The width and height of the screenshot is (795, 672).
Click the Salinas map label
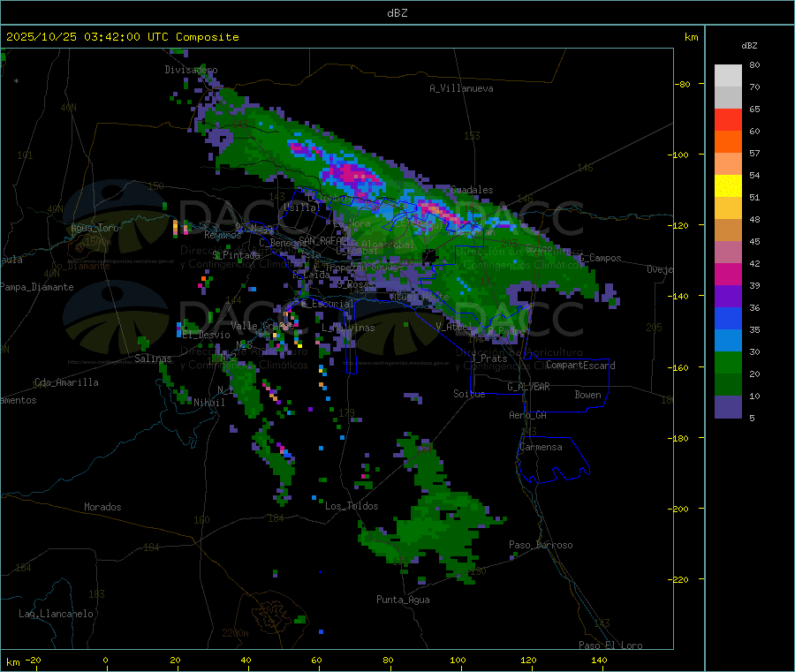[x=153, y=359]
